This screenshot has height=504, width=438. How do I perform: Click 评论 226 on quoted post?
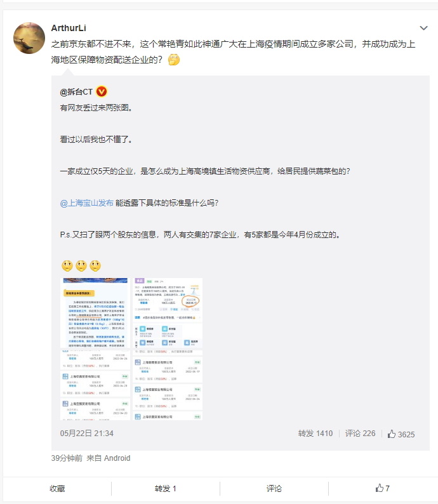point(360,434)
